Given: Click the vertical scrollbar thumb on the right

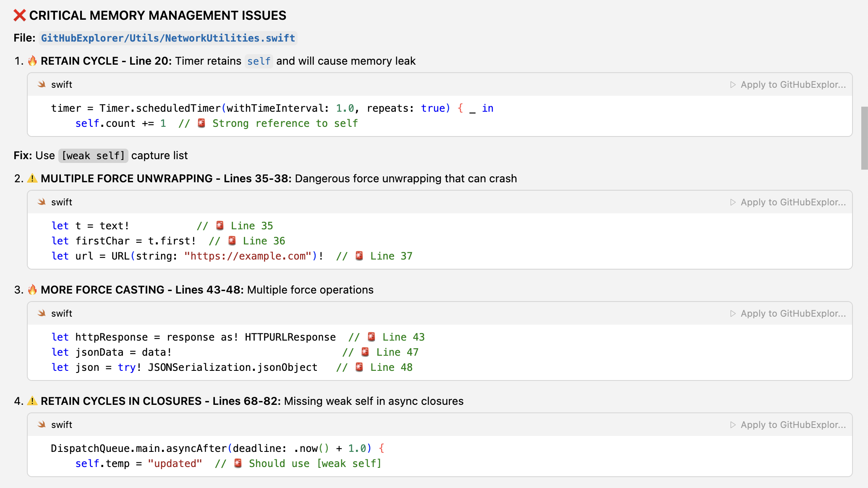Looking at the screenshot, I should click(864, 138).
